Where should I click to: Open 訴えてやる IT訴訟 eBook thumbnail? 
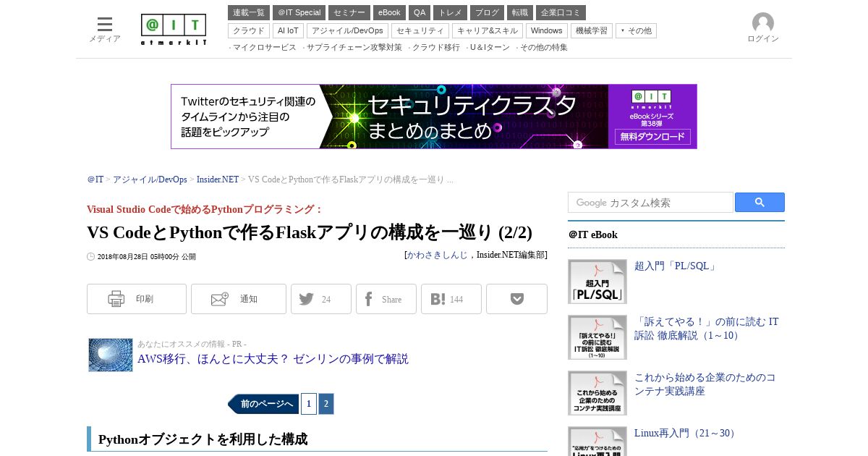coord(597,337)
